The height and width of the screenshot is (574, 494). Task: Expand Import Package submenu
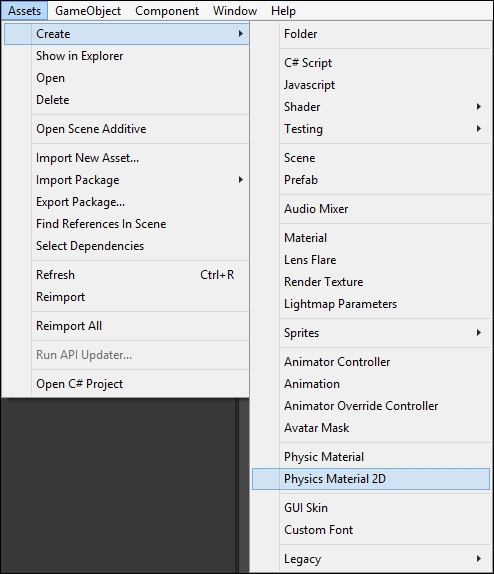(x=127, y=180)
